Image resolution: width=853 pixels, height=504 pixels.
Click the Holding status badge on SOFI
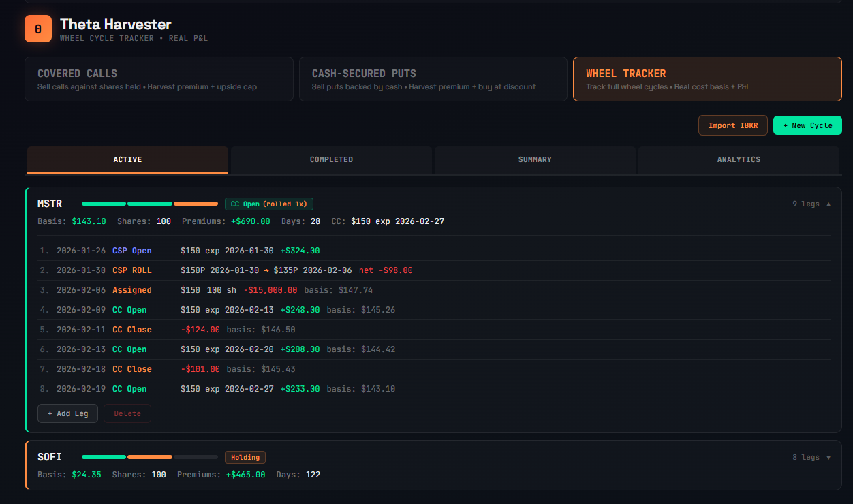click(x=245, y=456)
